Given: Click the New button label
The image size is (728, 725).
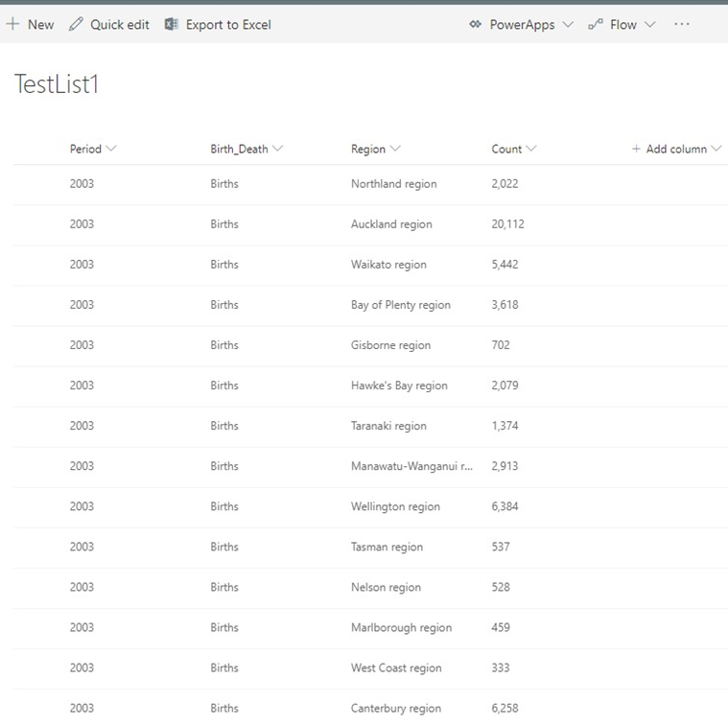Looking at the screenshot, I should click(x=41, y=24).
